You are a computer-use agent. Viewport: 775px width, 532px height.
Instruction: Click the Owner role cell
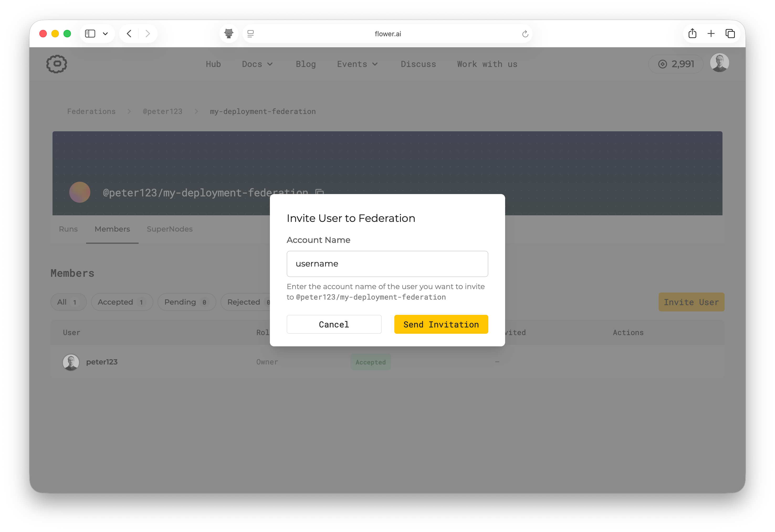pos(267,362)
